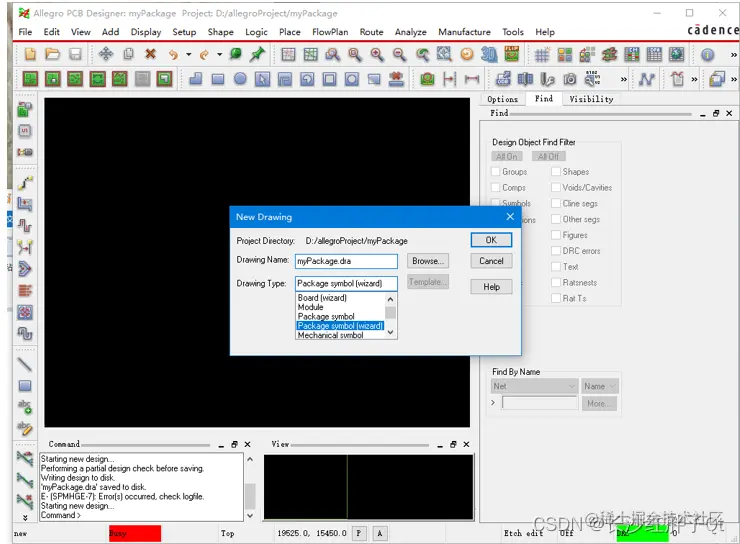Image resolution: width=740 pixels, height=544 pixels.
Task: Click the wave-shaped route toolbar icon
Action: pos(646,79)
